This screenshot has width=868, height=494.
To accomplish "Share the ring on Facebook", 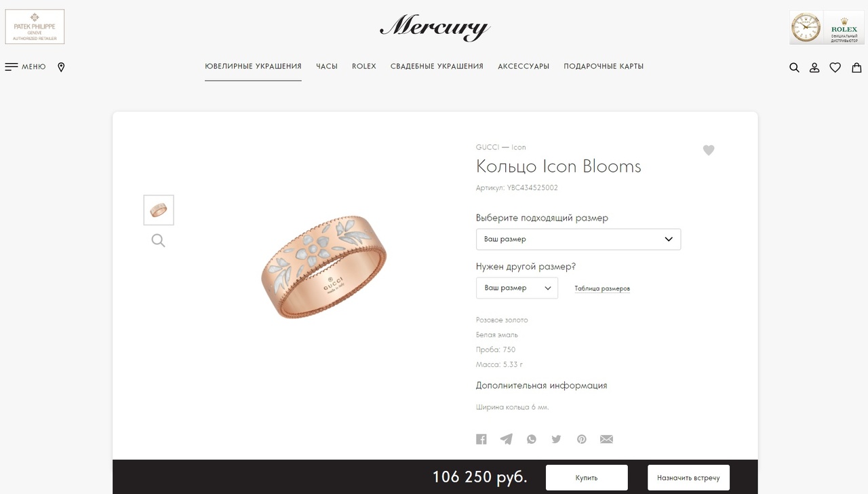I will click(x=481, y=439).
